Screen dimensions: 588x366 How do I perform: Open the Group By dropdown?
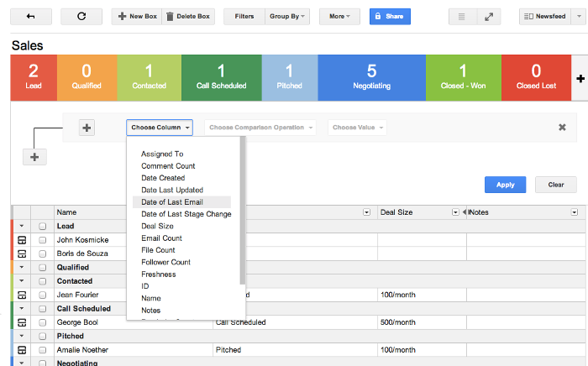287,17
